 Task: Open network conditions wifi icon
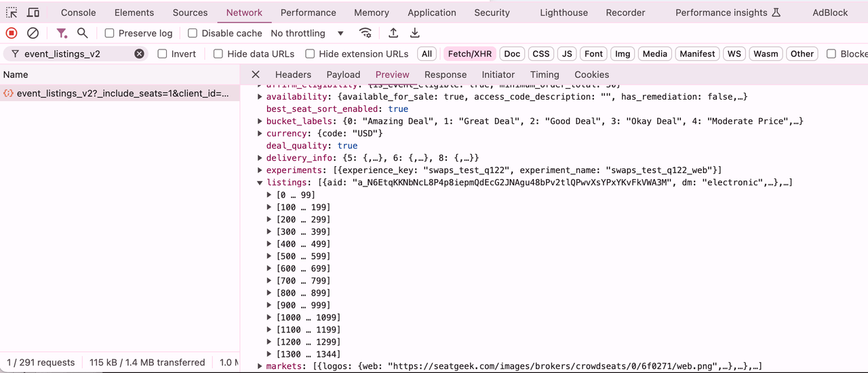366,33
